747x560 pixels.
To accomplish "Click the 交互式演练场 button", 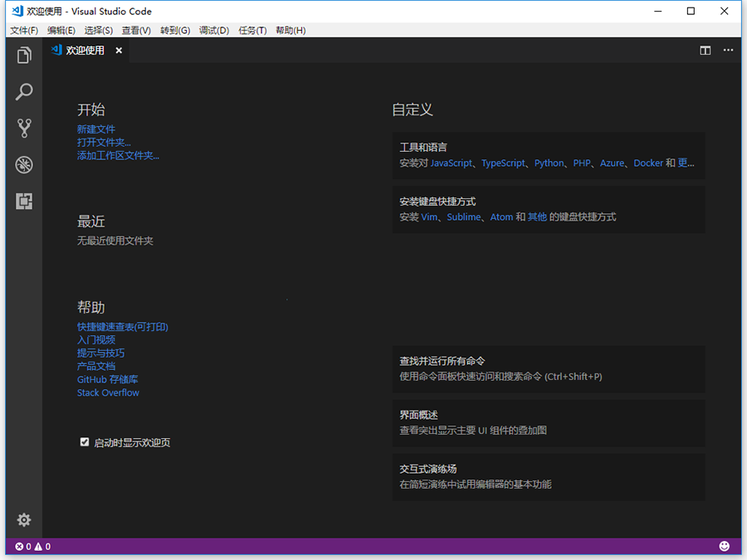I will coord(548,476).
